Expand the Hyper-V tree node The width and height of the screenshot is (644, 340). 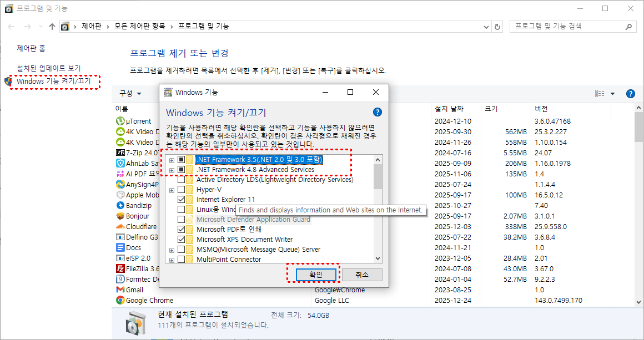172,190
